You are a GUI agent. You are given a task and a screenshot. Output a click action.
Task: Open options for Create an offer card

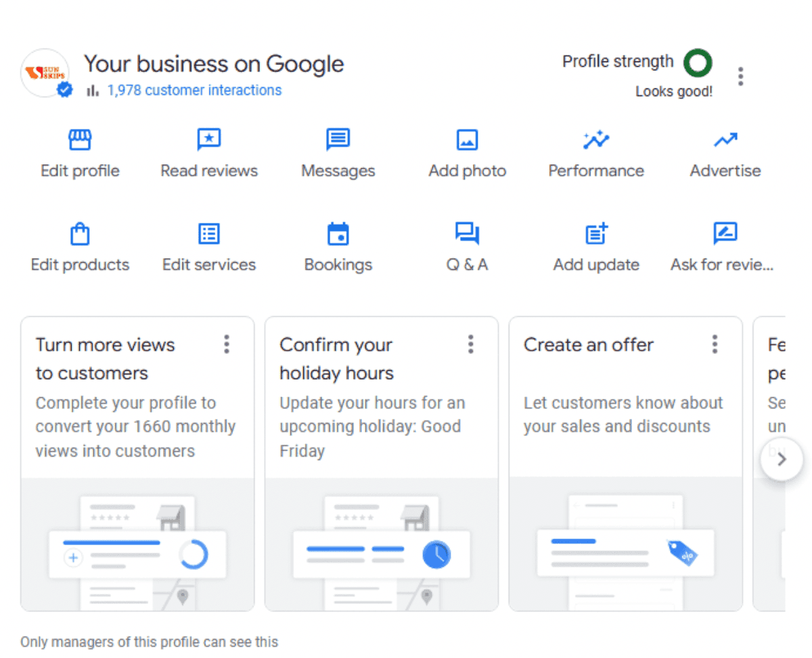[715, 345]
